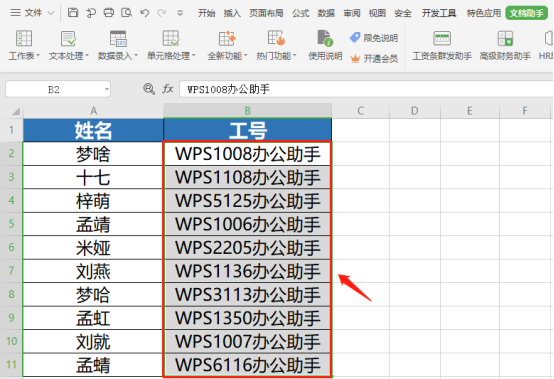
Task: Select column D header
Action: [x=415, y=111]
